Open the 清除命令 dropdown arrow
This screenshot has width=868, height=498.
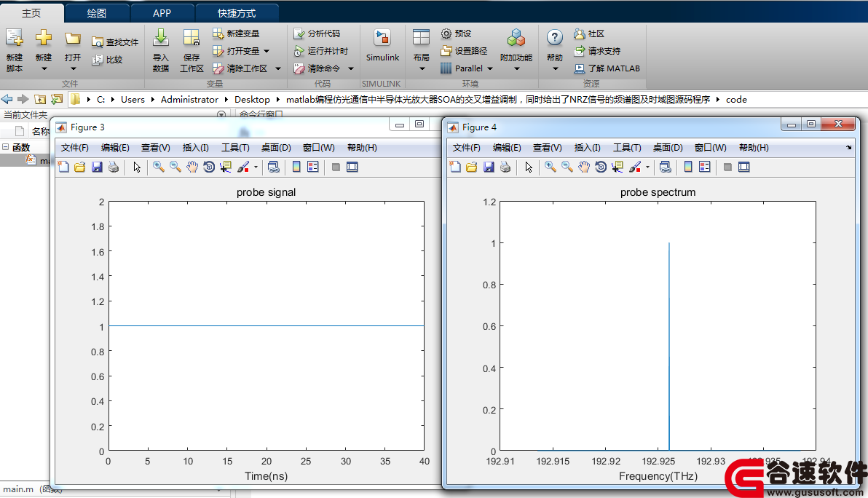pos(351,68)
